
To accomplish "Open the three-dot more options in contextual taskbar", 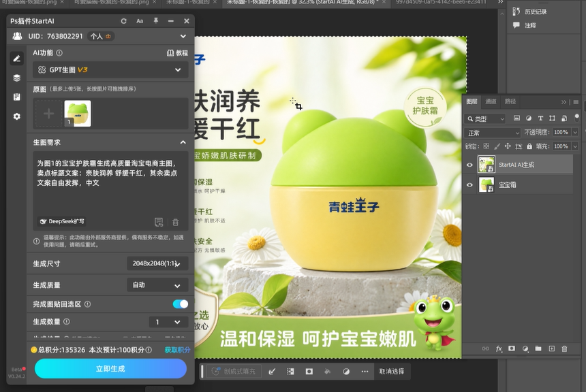I will [x=365, y=372].
